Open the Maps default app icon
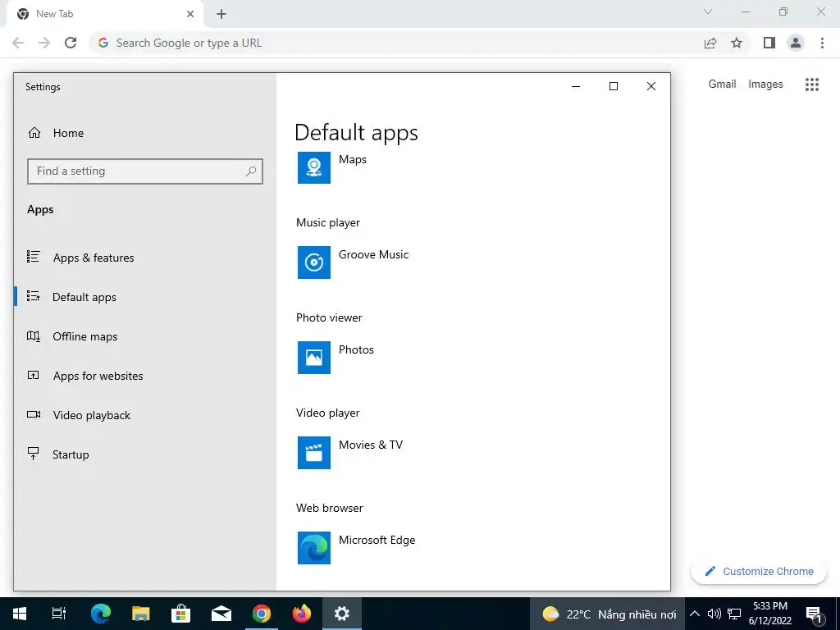 [314, 167]
